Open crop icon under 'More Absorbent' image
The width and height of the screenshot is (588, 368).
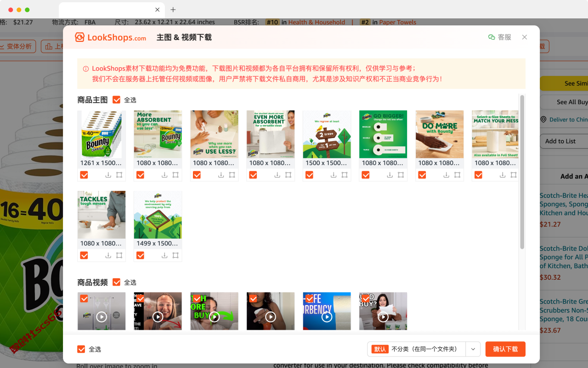[x=175, y=175]
